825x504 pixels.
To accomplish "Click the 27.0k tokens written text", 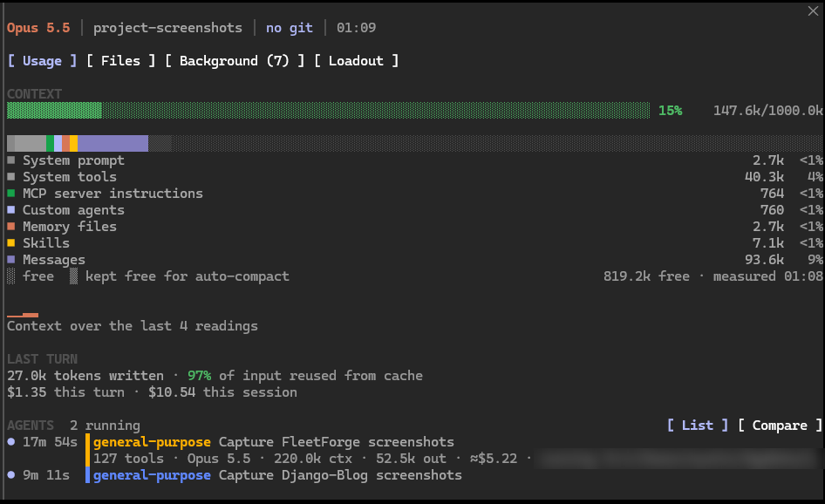I will tap(85, 376).
